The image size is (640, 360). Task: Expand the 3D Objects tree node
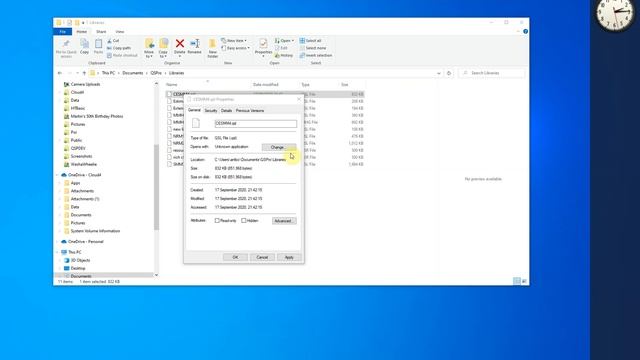60,260
